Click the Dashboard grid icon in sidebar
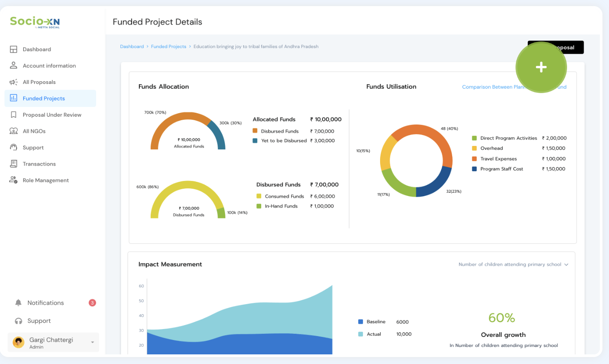Image resolution: width=609 pixels, height=364 pixels. (x=14, y=49)
